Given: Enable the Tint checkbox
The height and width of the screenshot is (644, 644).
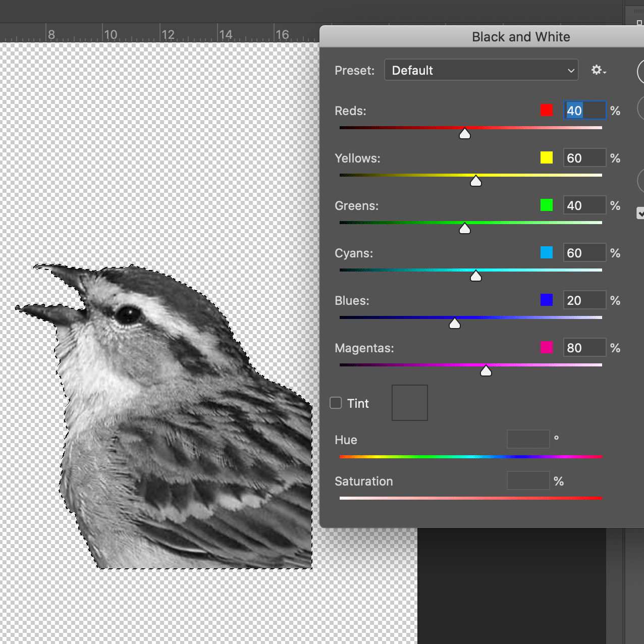Looking at the screenshot, I should [336, 403].
